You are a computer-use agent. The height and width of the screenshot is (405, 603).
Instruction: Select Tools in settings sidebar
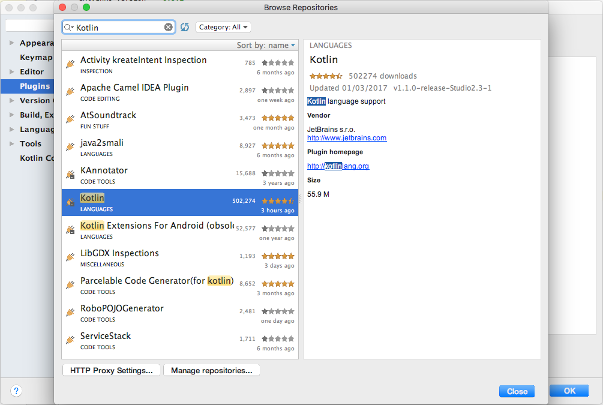[30, 144]
